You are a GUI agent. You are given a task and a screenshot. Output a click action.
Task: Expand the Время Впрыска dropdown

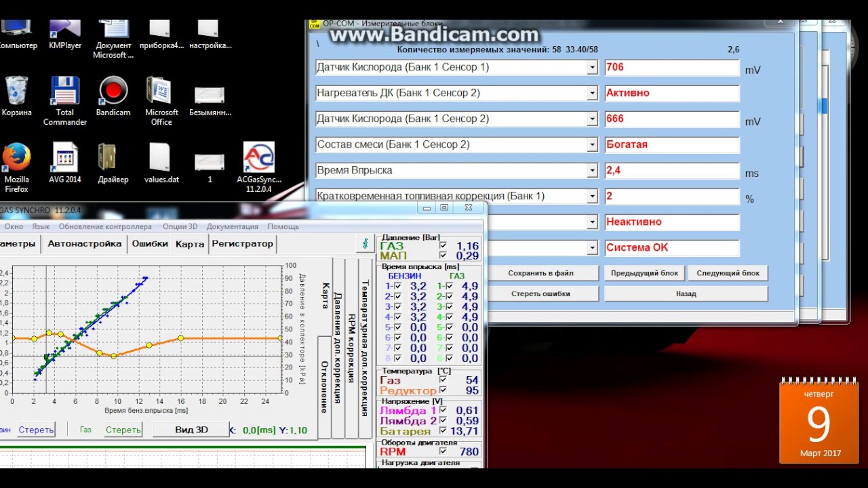click(592, 171)
